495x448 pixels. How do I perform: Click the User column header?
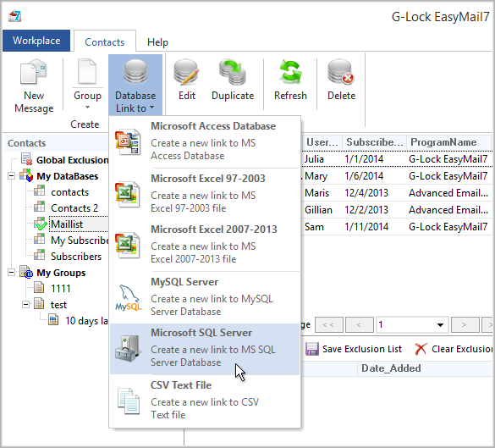322,142
